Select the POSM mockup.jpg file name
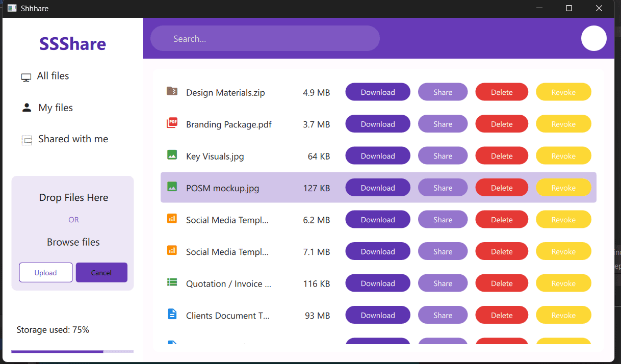The image size is (621, 364). [x=223, y=188]
